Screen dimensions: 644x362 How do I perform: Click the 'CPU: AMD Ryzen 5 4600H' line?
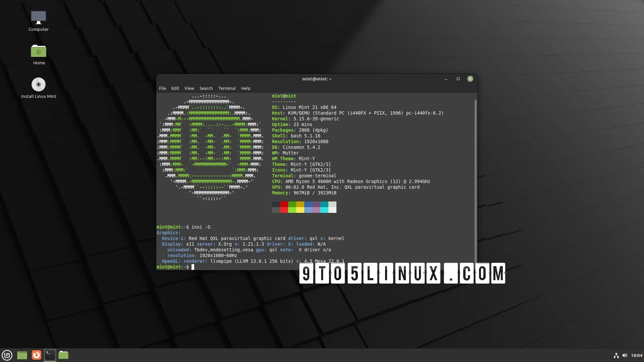coord(351,182)
